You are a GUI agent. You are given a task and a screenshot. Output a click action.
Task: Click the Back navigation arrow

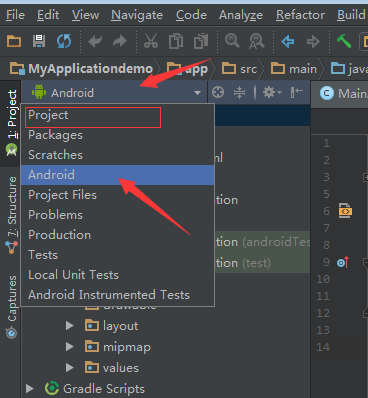click(x=288, y=42)
